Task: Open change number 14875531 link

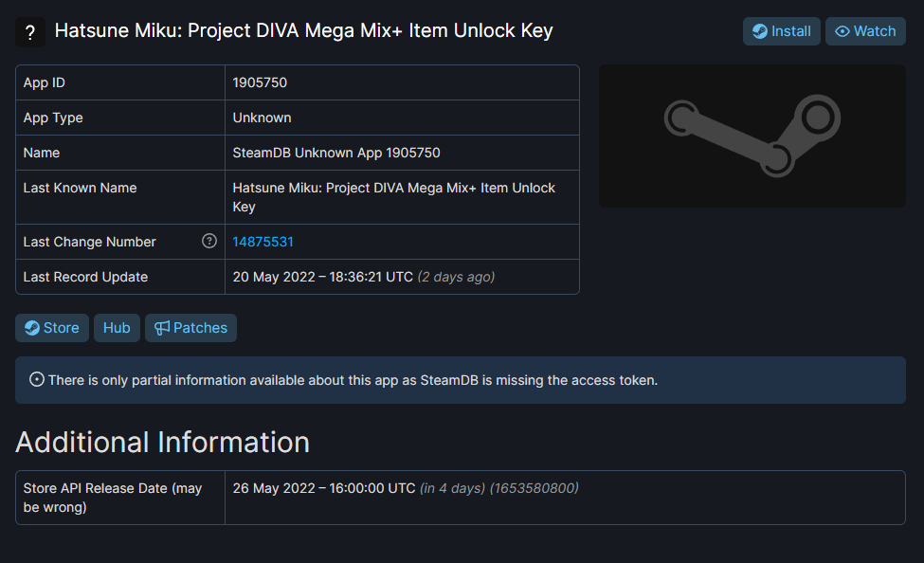Action: 263,242
